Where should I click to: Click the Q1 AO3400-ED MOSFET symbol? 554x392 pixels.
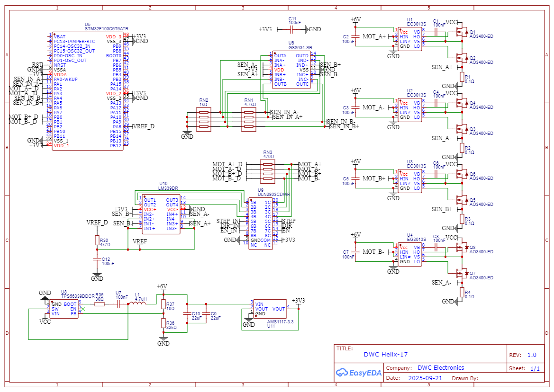point(460,32)
